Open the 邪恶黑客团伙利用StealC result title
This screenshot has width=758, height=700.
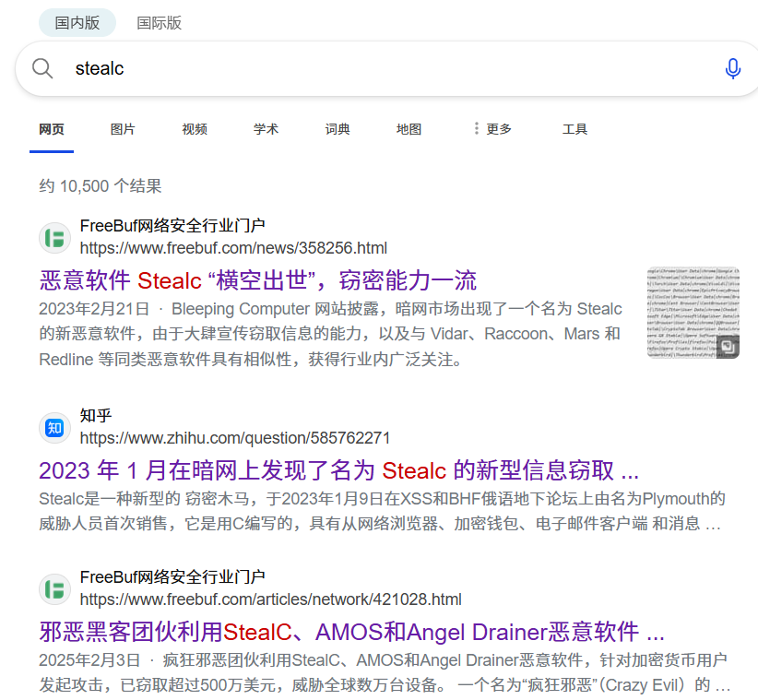(352, 632)
